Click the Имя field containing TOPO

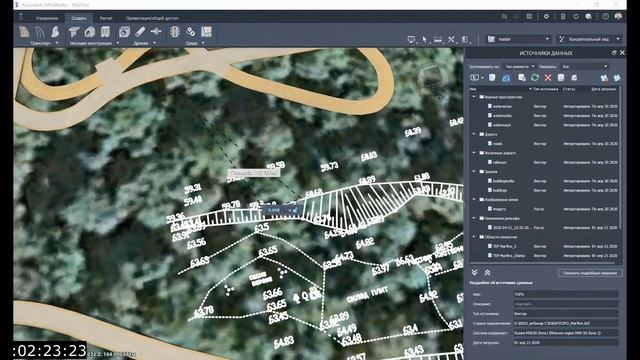pyautogui.click(x=566, y=294)
